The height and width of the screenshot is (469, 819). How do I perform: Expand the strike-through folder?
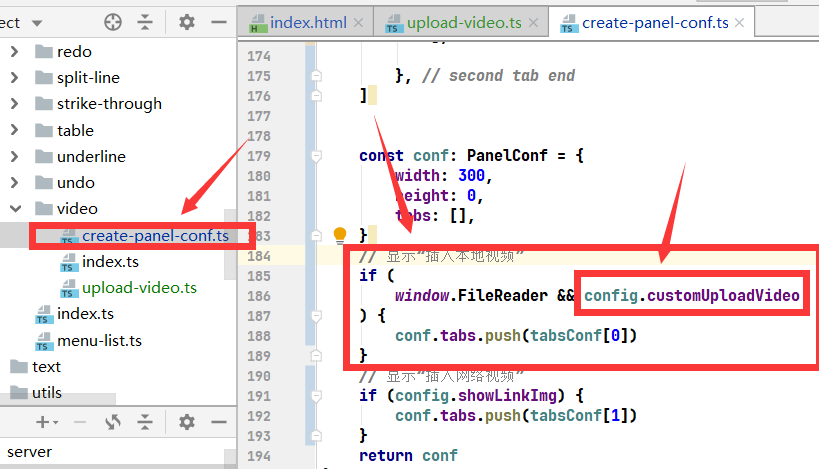(x=15, y=103)
